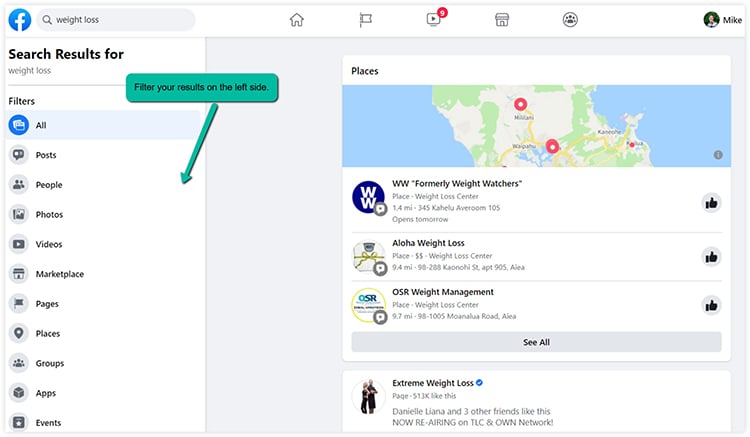Click the Apps cube icon
The width and height of the screenshot is (750, 437).
(x=19, y=393)
